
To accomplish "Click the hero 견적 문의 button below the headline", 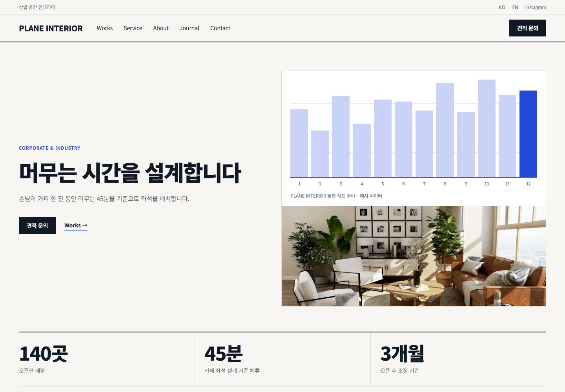I will 37,225.
